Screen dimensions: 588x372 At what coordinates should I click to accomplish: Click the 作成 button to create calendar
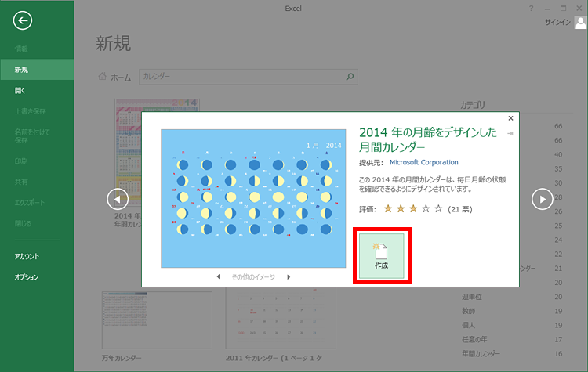(x=381, y=256)
